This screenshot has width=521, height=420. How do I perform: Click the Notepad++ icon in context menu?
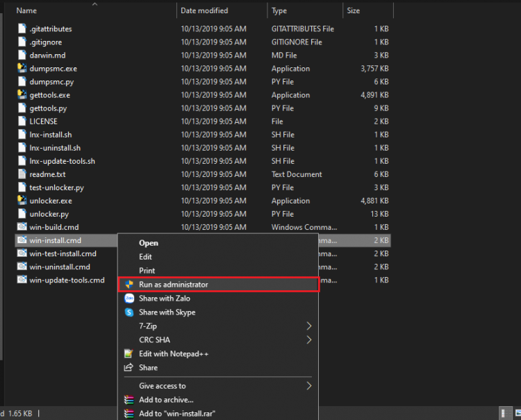129,353
